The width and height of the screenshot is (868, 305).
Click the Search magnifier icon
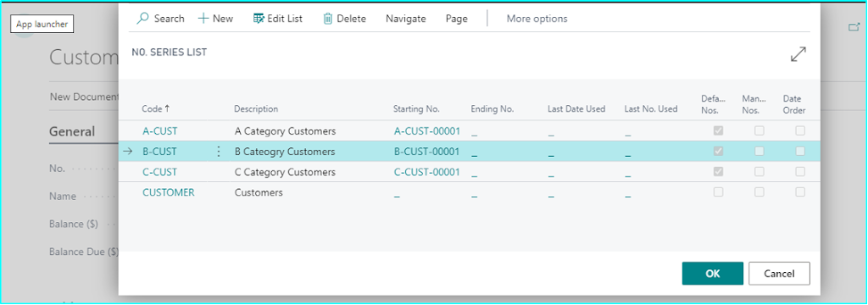tap(142, 19)
